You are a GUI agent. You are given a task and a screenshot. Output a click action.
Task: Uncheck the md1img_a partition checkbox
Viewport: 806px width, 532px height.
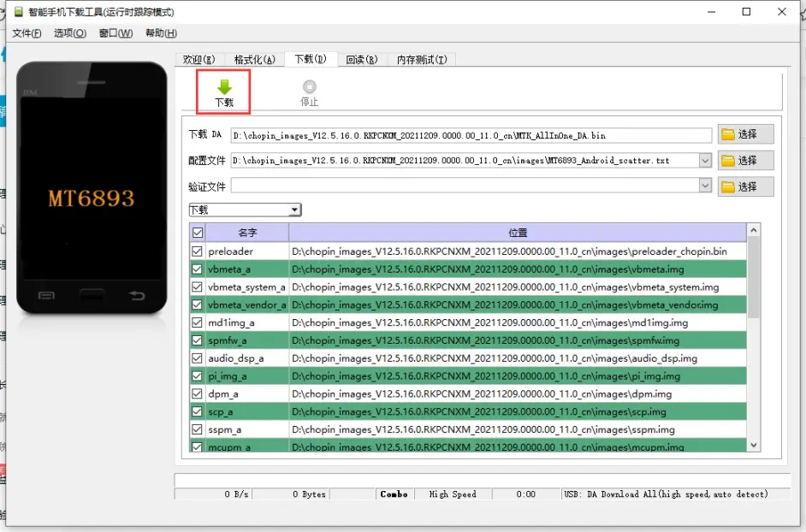pyautogui.click(x=198, y=322)
